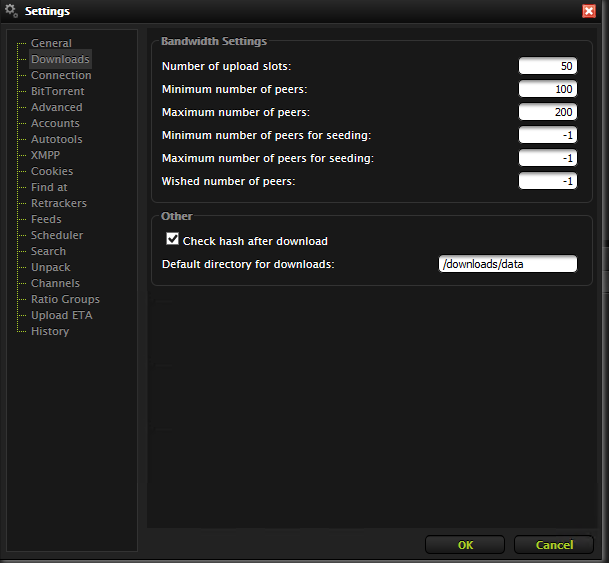Open the Find at settings

click(49, 187)
